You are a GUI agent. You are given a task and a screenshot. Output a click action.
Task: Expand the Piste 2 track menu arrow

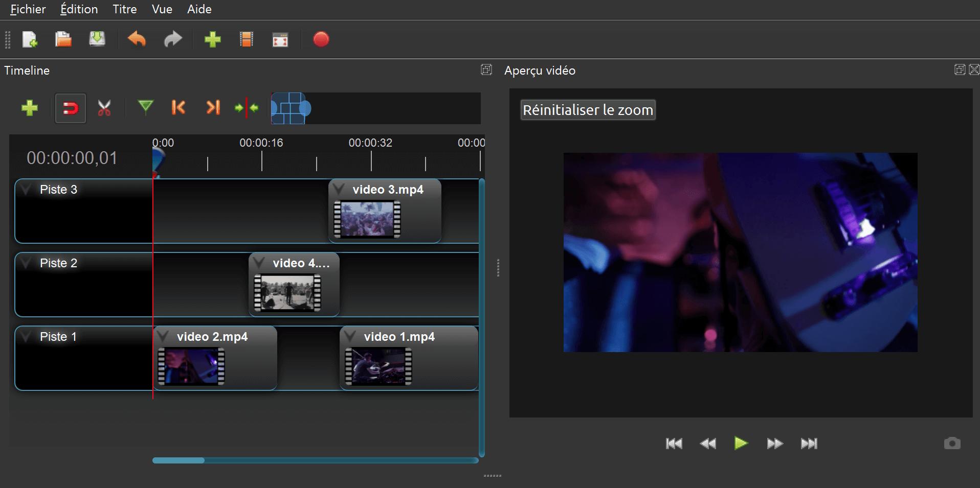coord(26,264)
